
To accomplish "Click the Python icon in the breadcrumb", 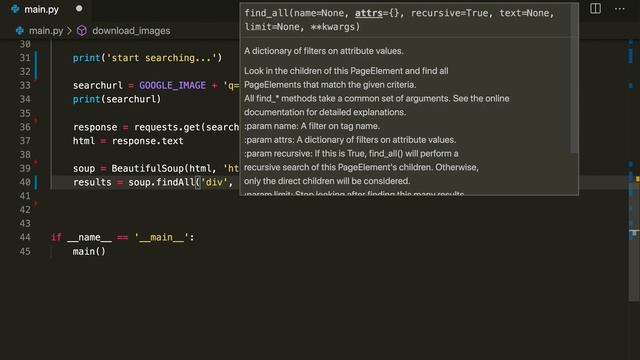I will click(x=20, y=31).
